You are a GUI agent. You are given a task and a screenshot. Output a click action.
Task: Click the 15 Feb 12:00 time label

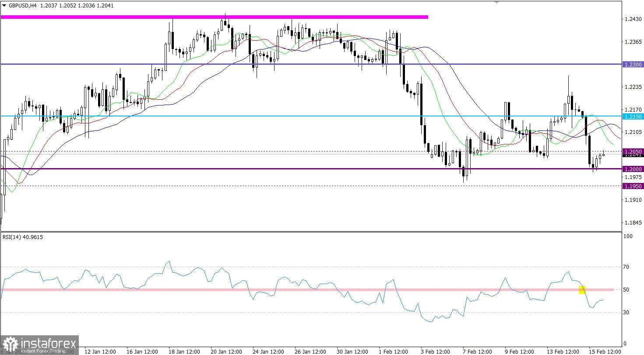tap(604, 351)
